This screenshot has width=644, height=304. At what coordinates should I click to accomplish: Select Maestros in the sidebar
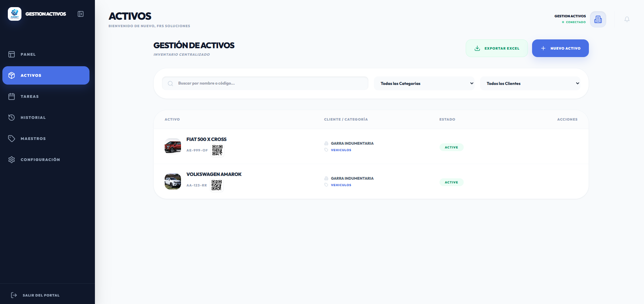33,139
